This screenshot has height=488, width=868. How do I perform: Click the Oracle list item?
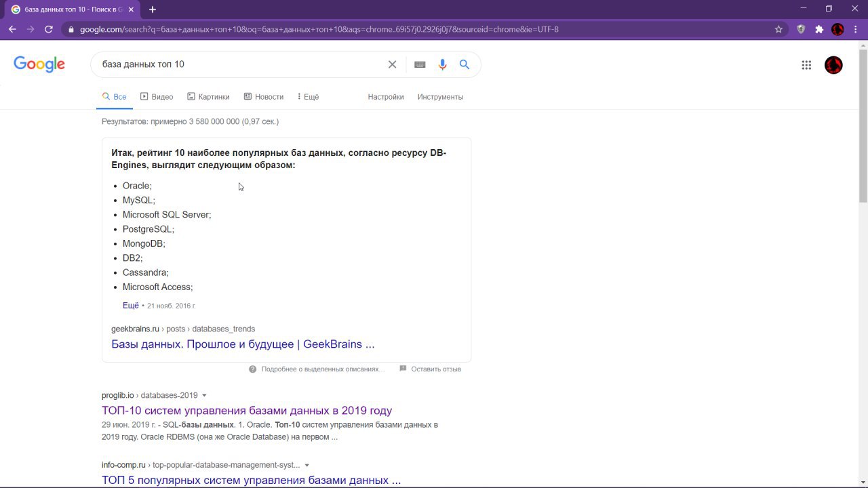[137, 186]
